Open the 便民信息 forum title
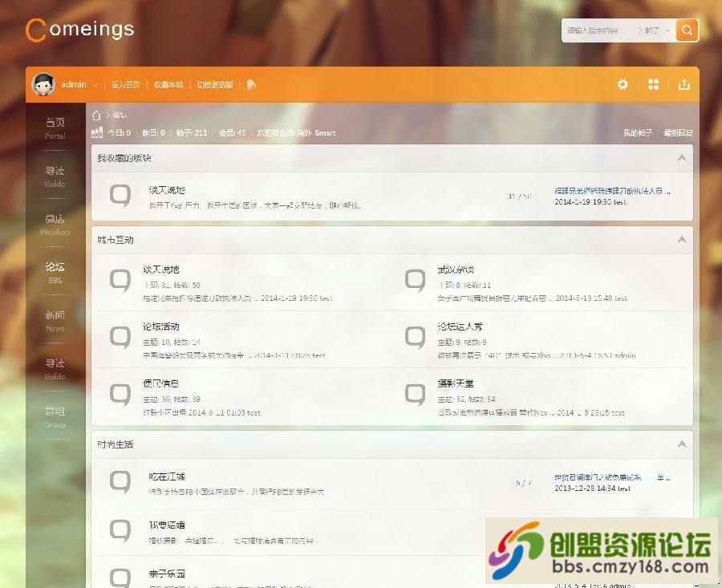The width and height of the screenshot is (722, 588). tap(160, 383)
